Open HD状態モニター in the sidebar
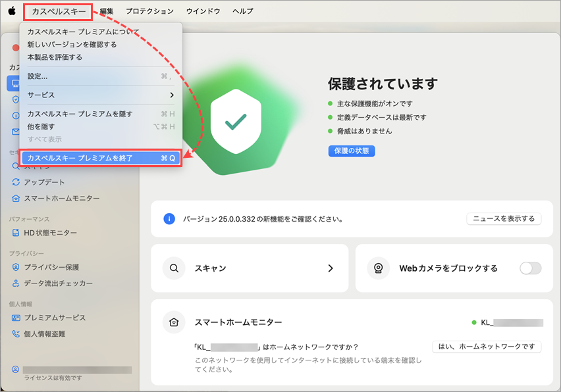Image resolution: width=561 pixels, height=392 pixels. click(x=50, y=233)
